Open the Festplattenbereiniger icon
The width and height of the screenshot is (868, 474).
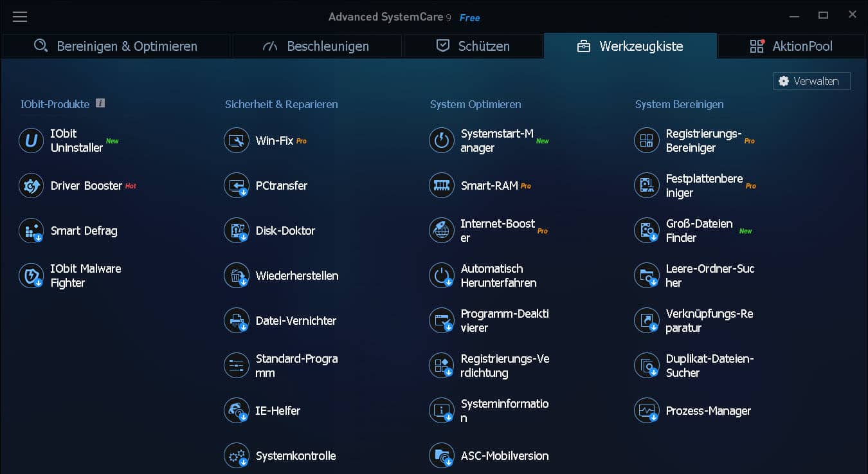[x=646, y=185]
